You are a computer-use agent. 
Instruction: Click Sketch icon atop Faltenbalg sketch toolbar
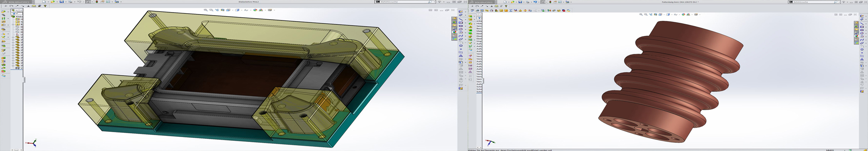coord(862,16)
